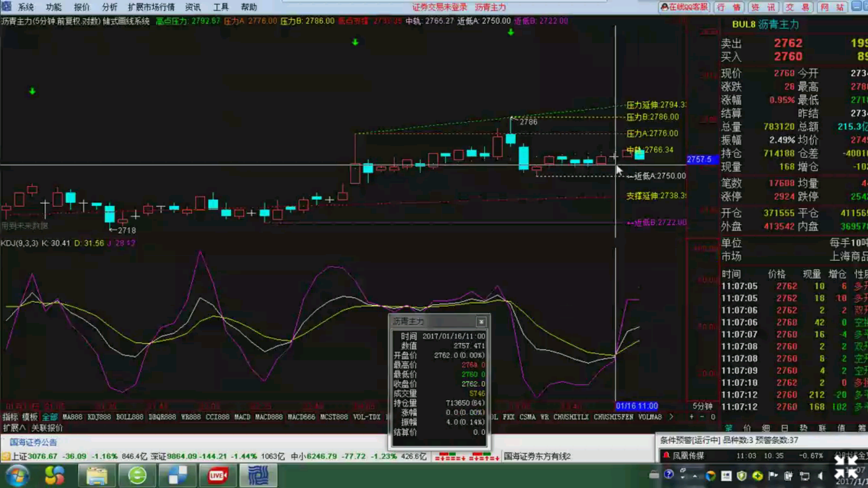Select the BOLL888 indicator tab
The height and width of the screenshot is (488, 868).
click(x=130, y=417)
